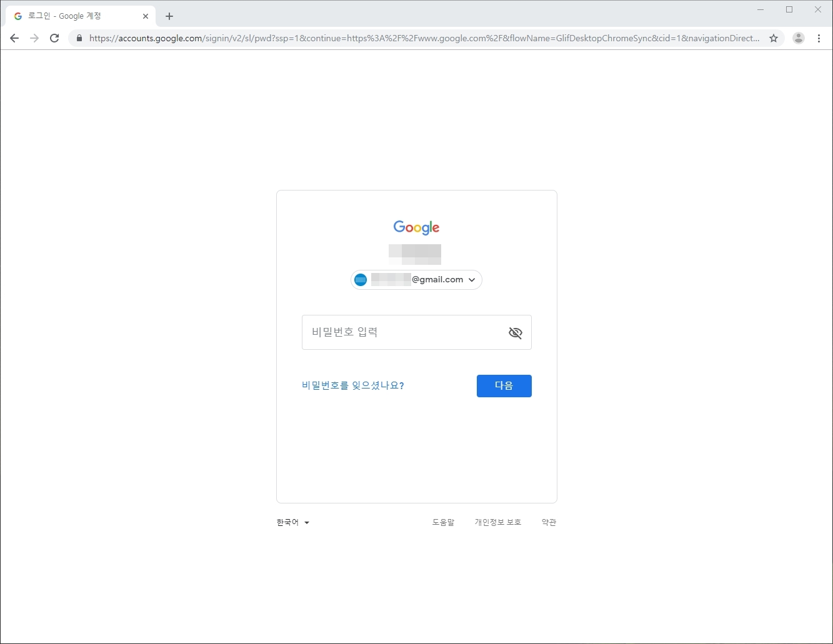Open the 약관 terms link
Viewport: 833px width, 644px height.
[549, 522]
